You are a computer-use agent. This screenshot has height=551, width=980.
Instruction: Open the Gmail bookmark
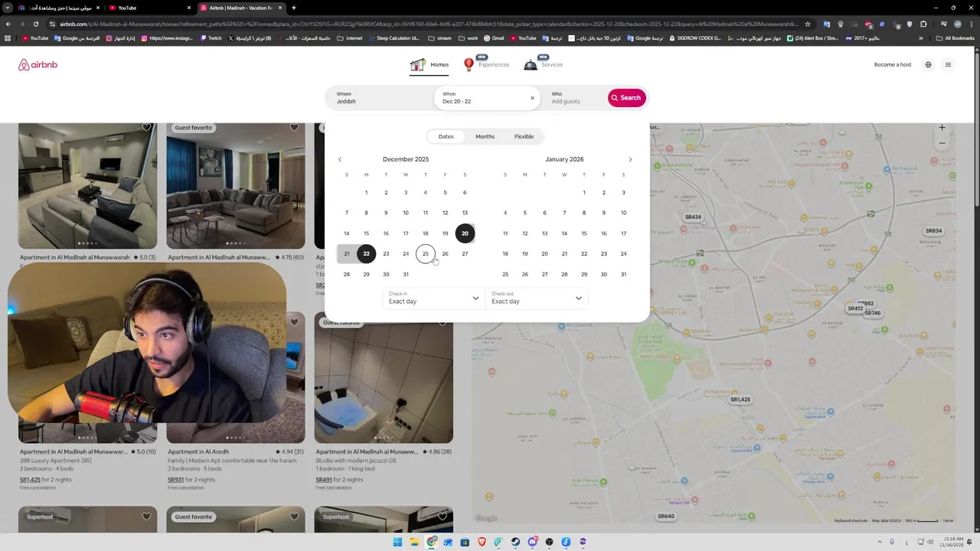click(494, 37)
